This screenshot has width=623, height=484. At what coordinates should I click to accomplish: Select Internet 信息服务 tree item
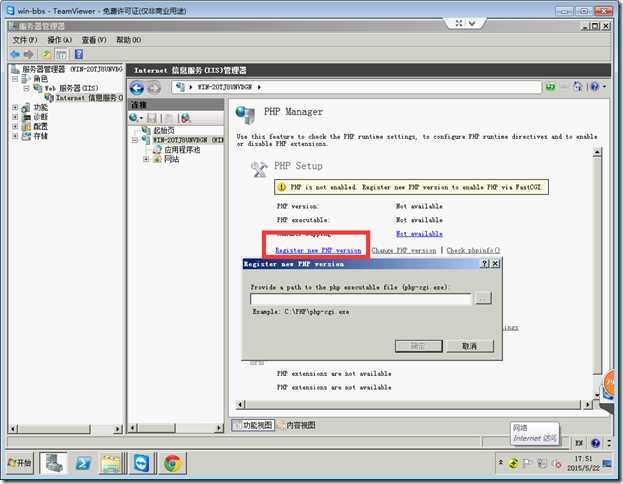coord(84,98)
